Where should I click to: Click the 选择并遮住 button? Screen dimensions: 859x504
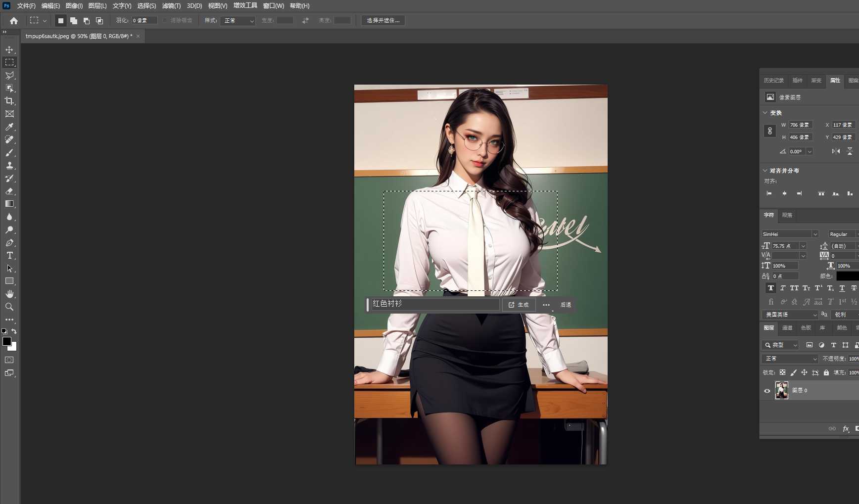[383, 20]
